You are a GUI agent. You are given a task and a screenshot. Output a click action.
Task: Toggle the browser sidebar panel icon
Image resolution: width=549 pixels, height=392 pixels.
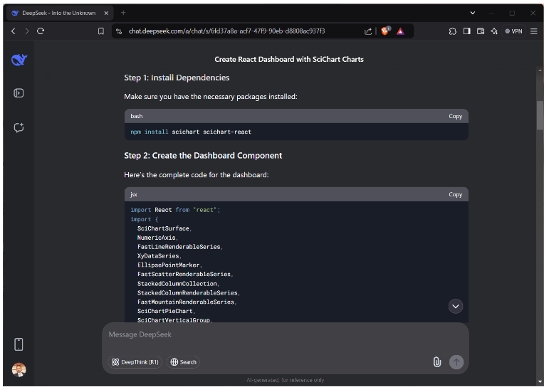[x=466, y=31]
